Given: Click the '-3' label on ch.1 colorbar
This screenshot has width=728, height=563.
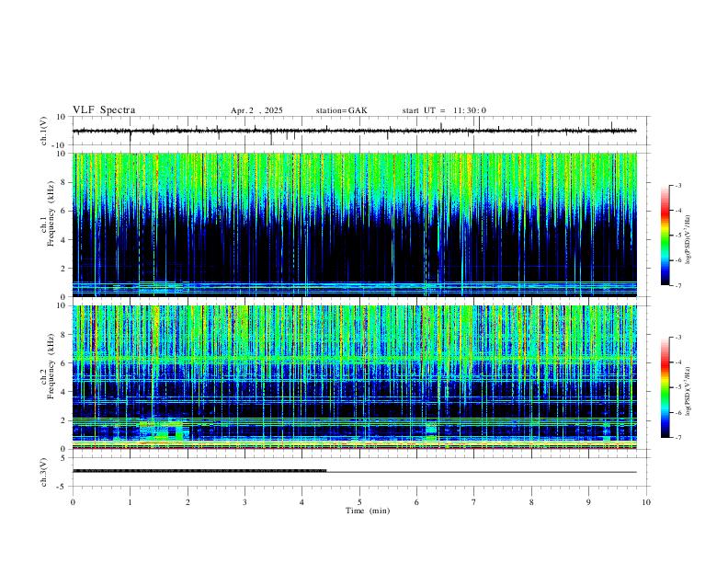Looking at the screenshot, I should (677, 186).
